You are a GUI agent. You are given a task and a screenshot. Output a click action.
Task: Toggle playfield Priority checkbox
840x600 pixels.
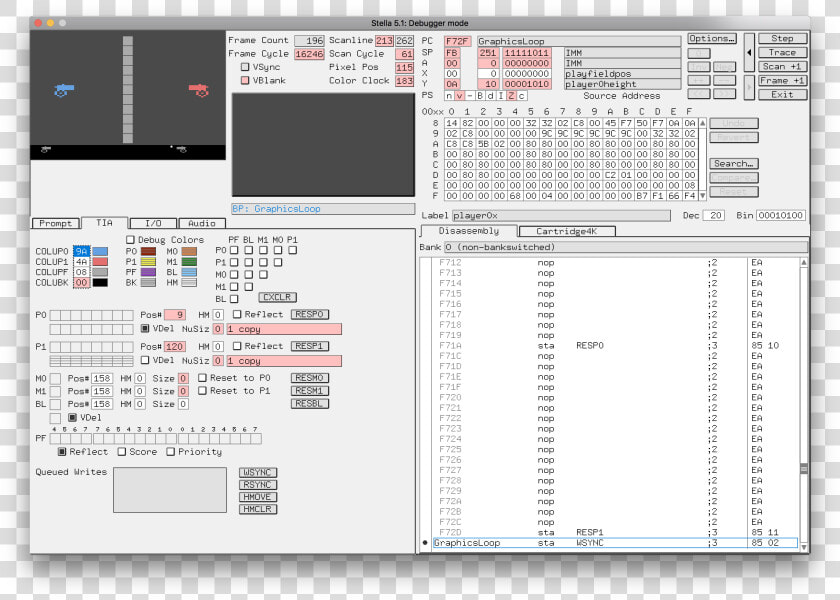coord(171,452)
